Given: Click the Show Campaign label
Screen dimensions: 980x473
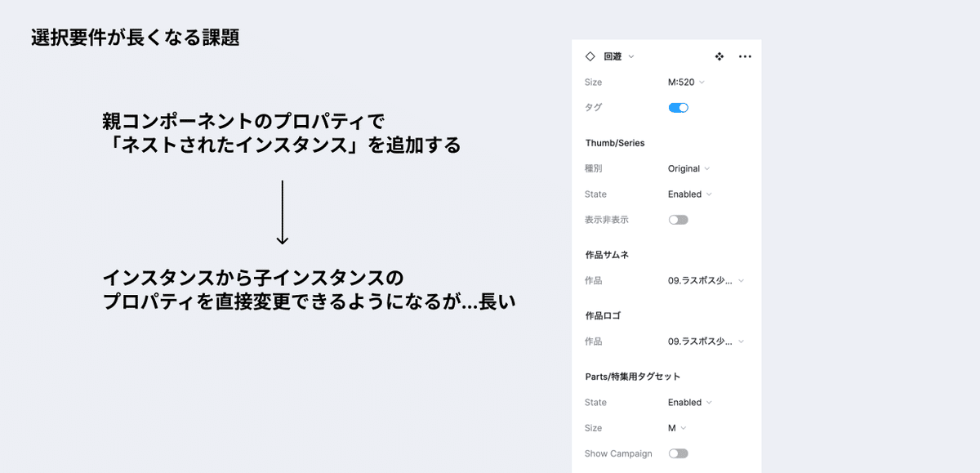Looking at the screenshot, I should click(618, 453).
